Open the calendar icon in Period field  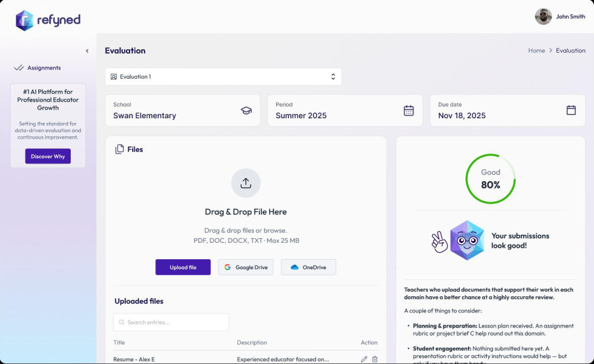point(408,110)
